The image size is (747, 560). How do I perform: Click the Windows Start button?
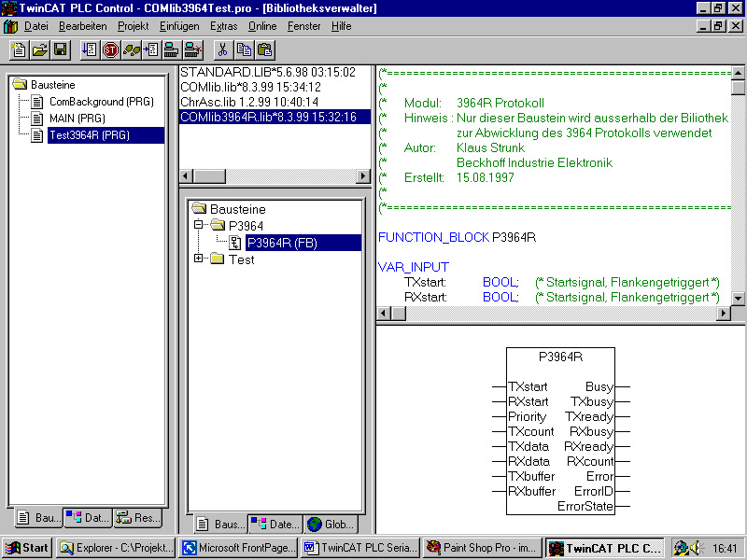(27, 548)
